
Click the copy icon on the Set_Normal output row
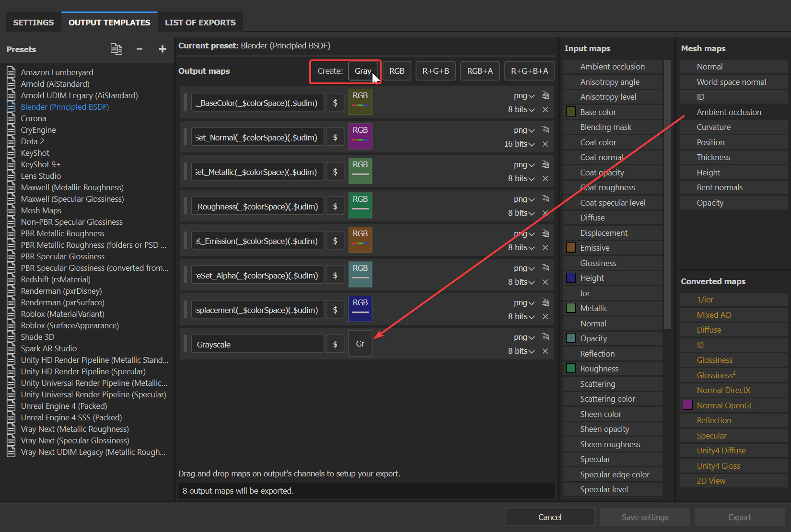click(x=545, y=129)
